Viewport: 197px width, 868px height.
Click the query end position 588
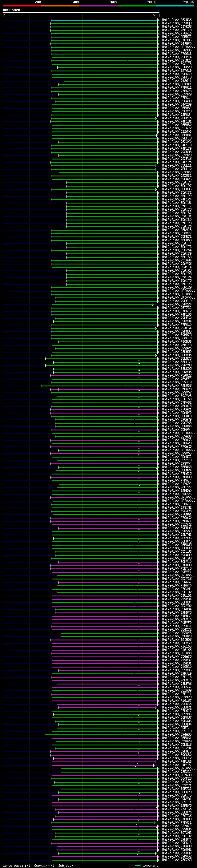[x=155, y=15]
